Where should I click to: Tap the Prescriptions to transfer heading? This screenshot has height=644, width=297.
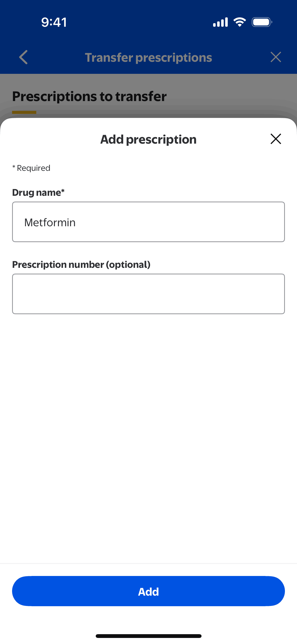(x=89, y=96)
